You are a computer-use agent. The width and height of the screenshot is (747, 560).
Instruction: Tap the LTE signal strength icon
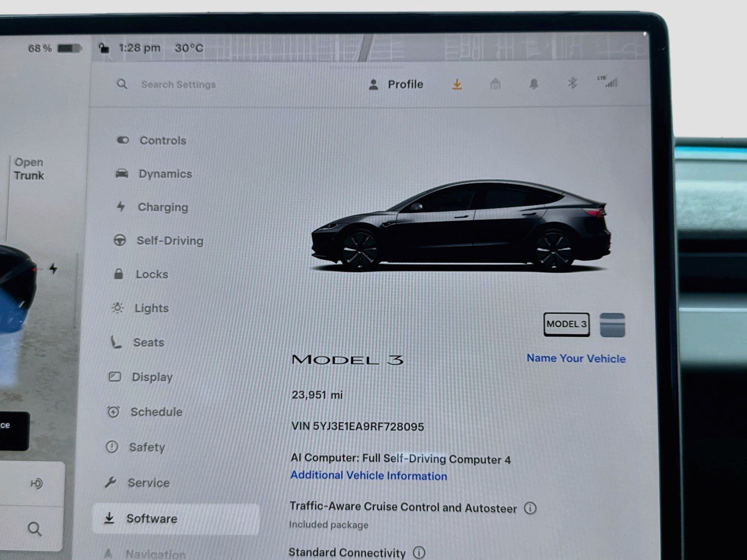pyautogui.click(x=608, y=81)
